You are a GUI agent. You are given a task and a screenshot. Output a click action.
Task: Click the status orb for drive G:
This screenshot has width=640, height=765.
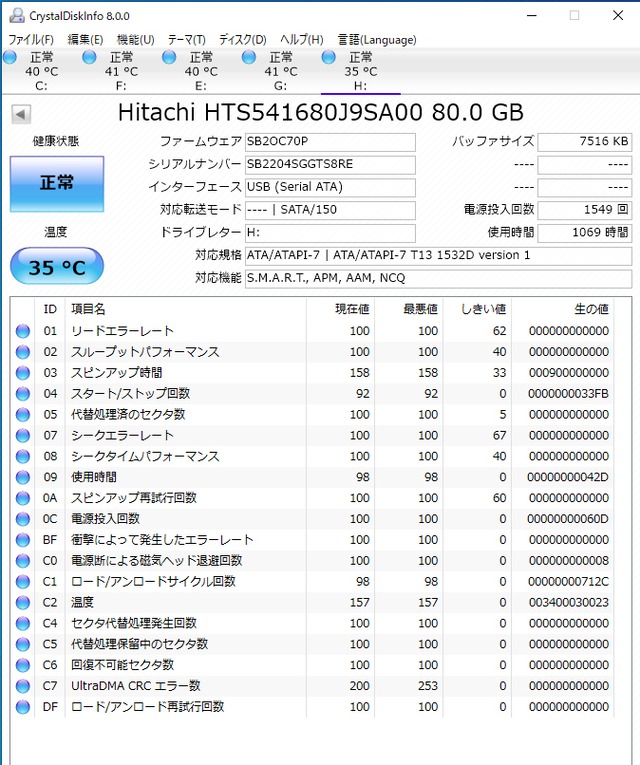pyautogui.click(x=249, y=58)
